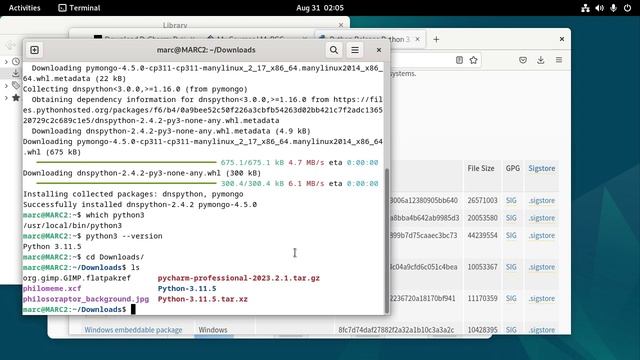
Task: Click the Windows operating system cell
Action: click(213, 330)
